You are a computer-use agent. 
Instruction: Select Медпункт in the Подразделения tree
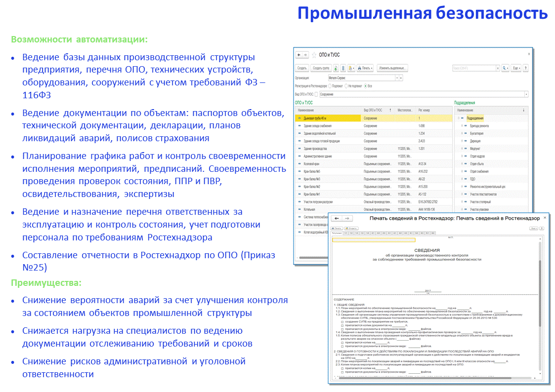point(475,149)
